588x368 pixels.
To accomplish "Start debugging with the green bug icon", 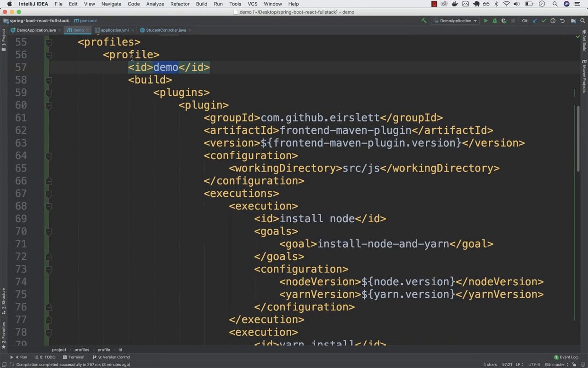I will 495,21.
